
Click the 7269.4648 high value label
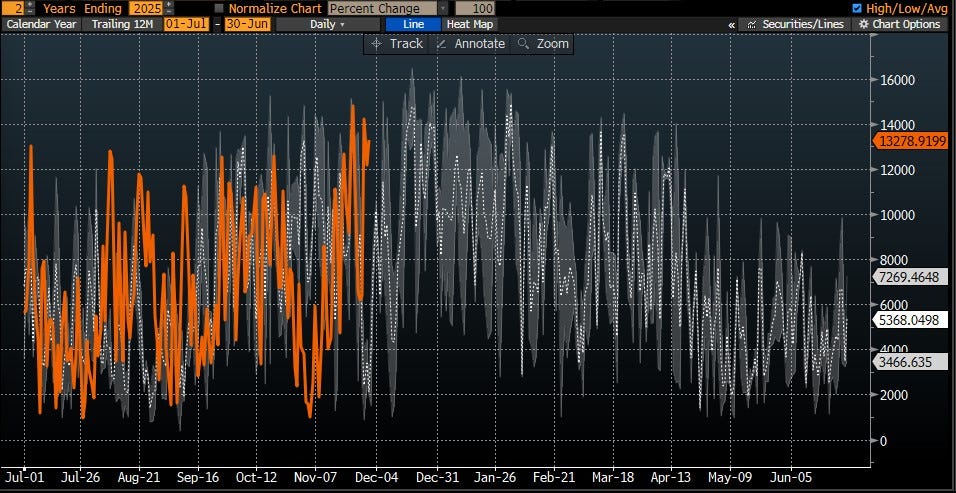(911, 277)
